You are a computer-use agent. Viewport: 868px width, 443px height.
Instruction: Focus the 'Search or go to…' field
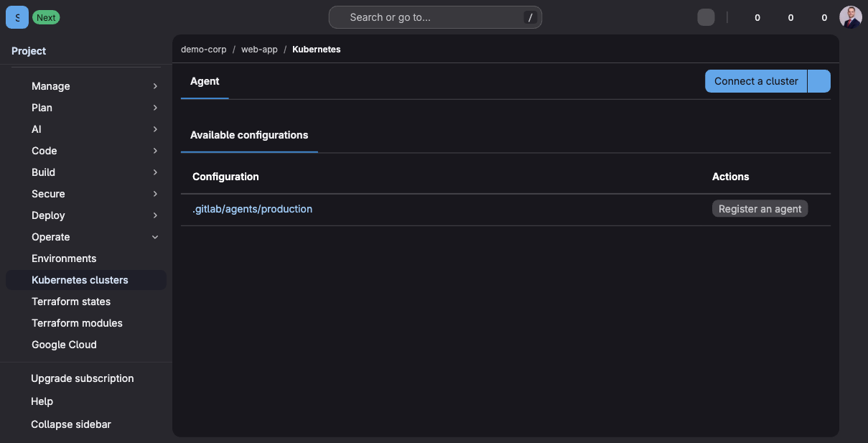point(435,17)
